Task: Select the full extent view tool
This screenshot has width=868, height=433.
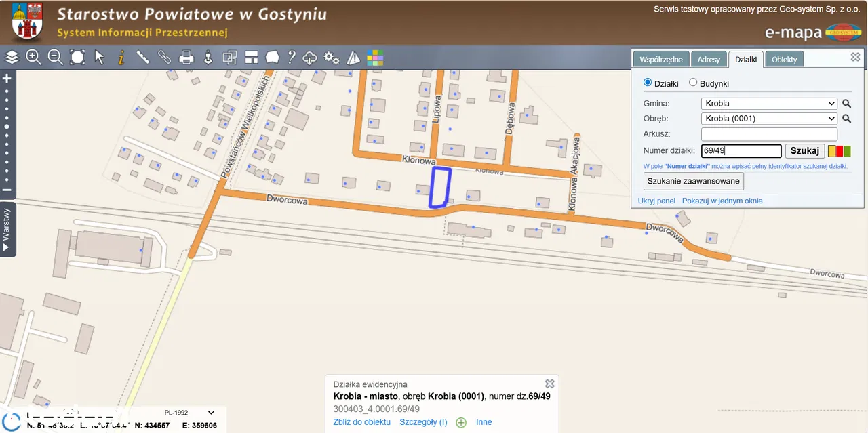Action: [77, 58]
